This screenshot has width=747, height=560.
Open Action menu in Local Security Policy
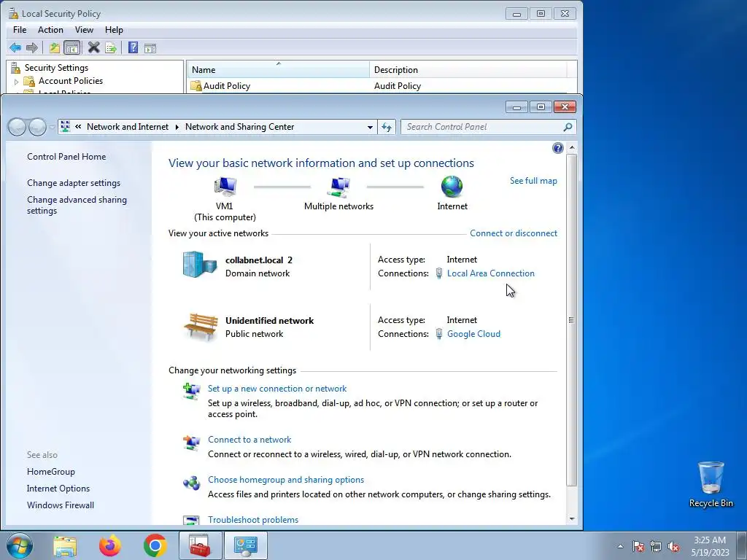pyautogui.click(x=50, y=29)
